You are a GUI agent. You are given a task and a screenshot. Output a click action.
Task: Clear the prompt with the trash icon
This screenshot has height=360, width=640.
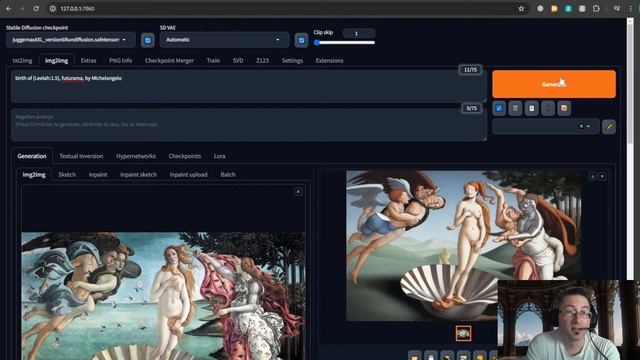click(x=515, y=108)
